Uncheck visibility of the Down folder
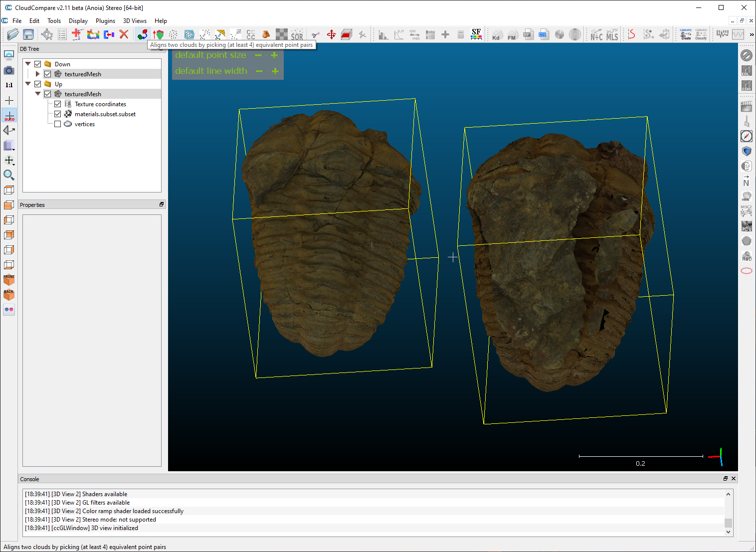This screenshot has height=552, width=756. pyautogui.click(x=37, y=63)
